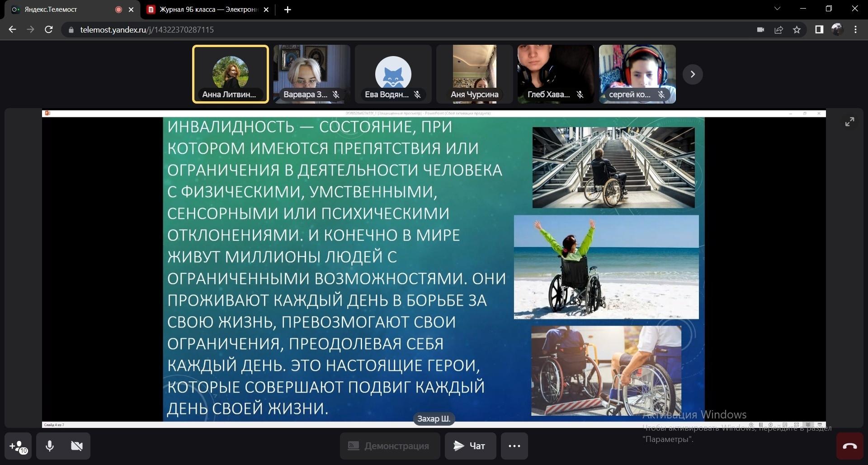Turn on the camera
The width and height of the screenshot is (868, 465).
pos(77,446)
